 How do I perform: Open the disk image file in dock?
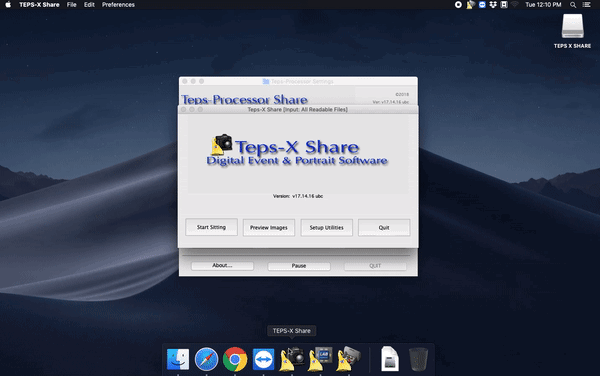tap(390, 359)
